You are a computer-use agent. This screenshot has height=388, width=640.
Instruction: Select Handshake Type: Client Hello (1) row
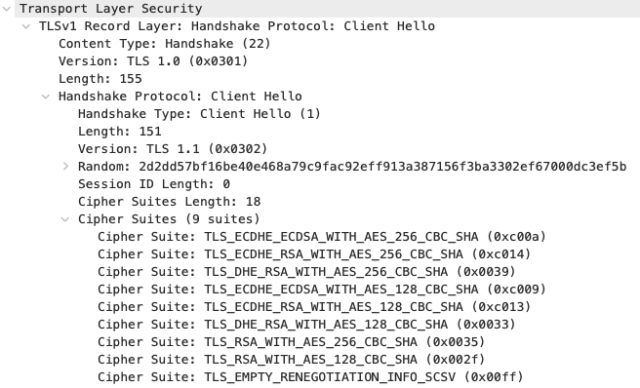(x=199, y=114)
